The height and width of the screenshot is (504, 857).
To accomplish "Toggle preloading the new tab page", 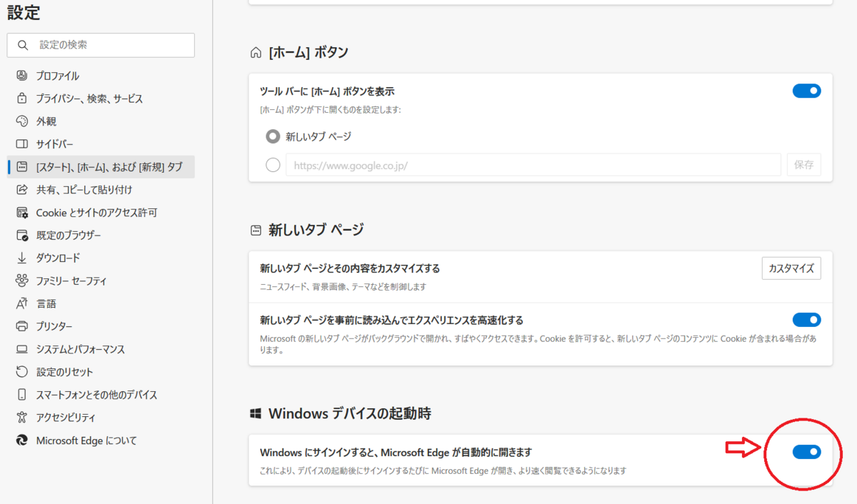I will [x=806, y=320].
